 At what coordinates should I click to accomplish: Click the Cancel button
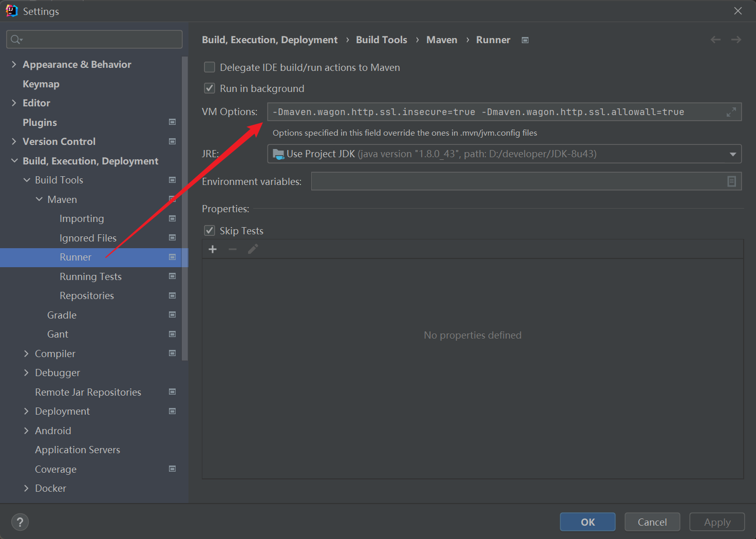pyautogui.click(x=652, y=522)
